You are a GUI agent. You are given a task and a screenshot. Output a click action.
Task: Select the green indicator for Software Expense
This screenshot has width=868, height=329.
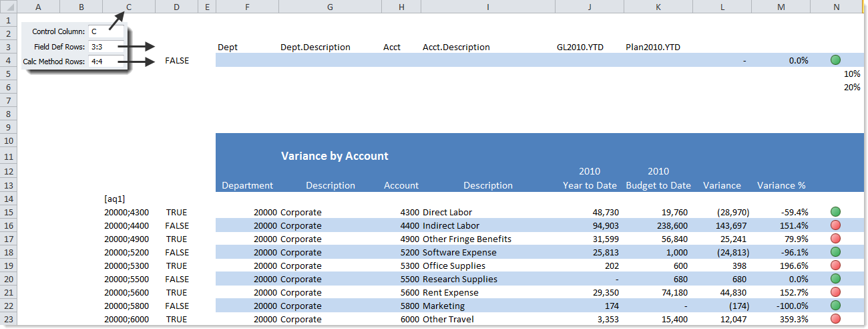pyautogui.click(x=835, y=252)
